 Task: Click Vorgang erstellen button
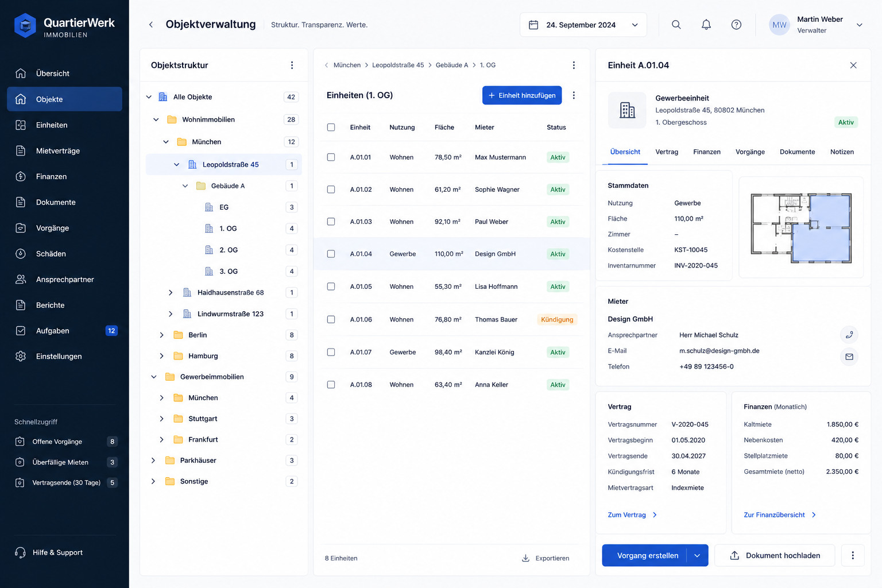click(x=644, y=555)
